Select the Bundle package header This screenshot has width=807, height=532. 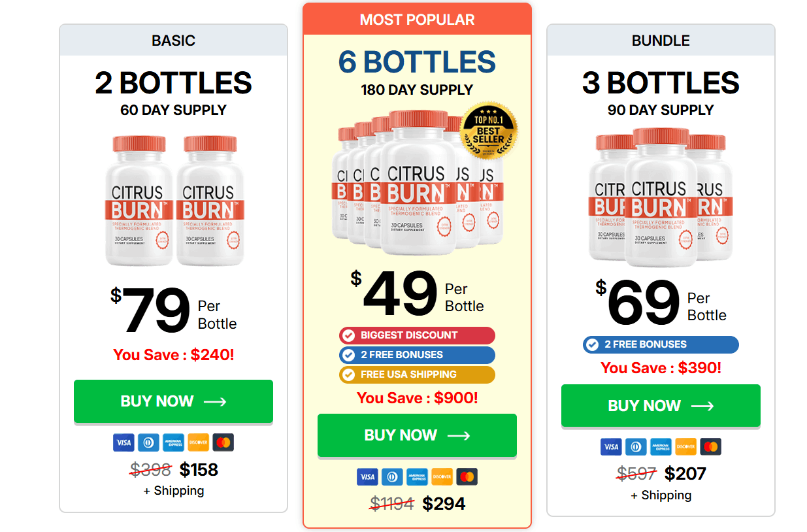click(661, 41)
